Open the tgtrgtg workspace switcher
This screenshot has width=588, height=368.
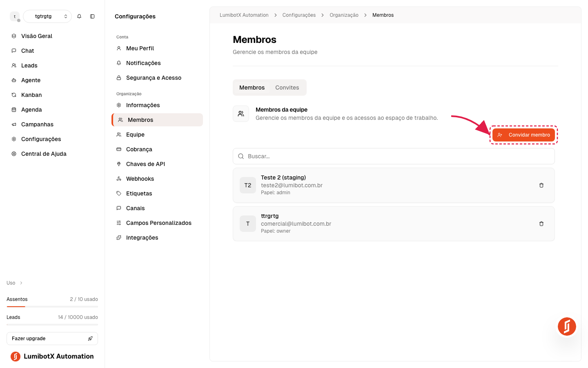[x=47, y=16]
